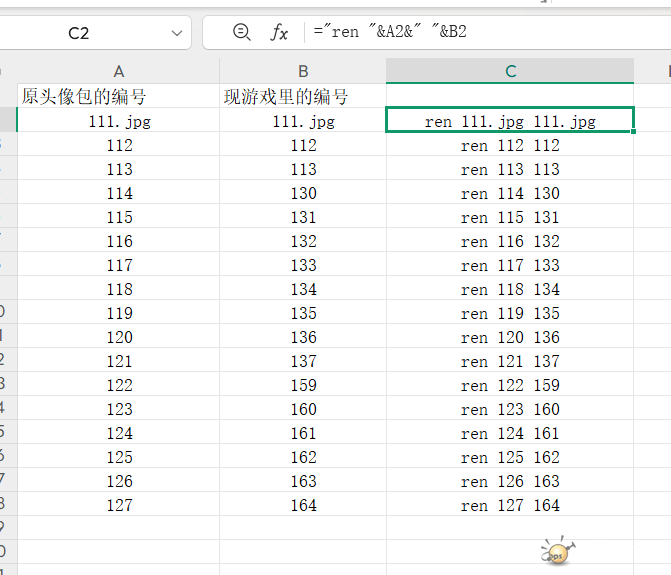Select the empty cell above ren 111.jpg
671x575 pixels.
(x=510, y=97)
